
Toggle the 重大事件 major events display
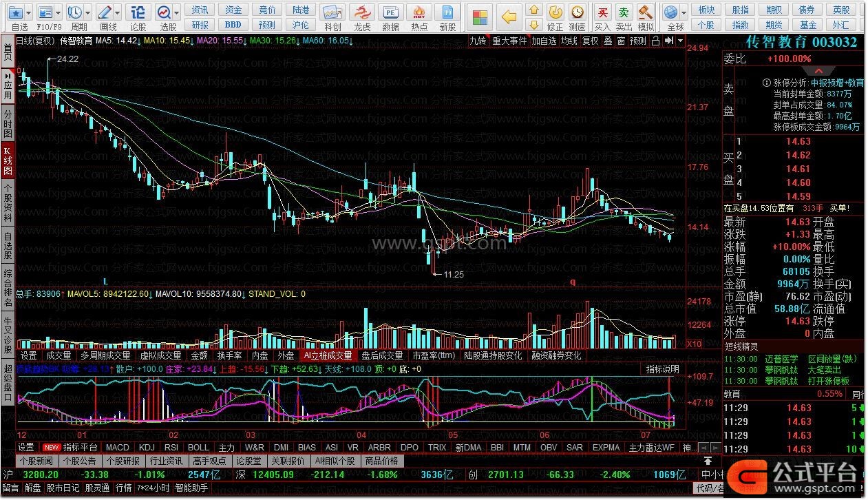509,41
